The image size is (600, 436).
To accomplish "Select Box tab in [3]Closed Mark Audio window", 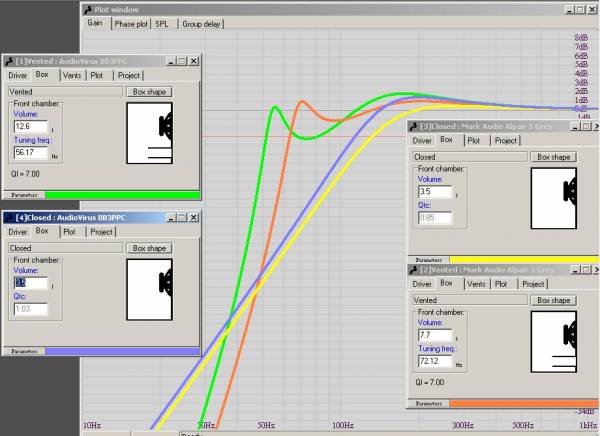I will click(446, 140).
